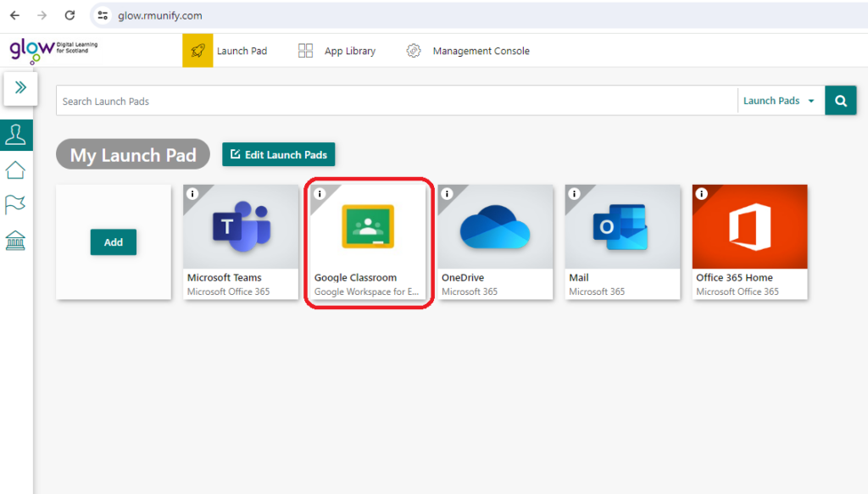The width and height of the screenshot is (868, 494).
Task: Click 'Google Workspace for E...' subtitle
Action: (366, 291)
